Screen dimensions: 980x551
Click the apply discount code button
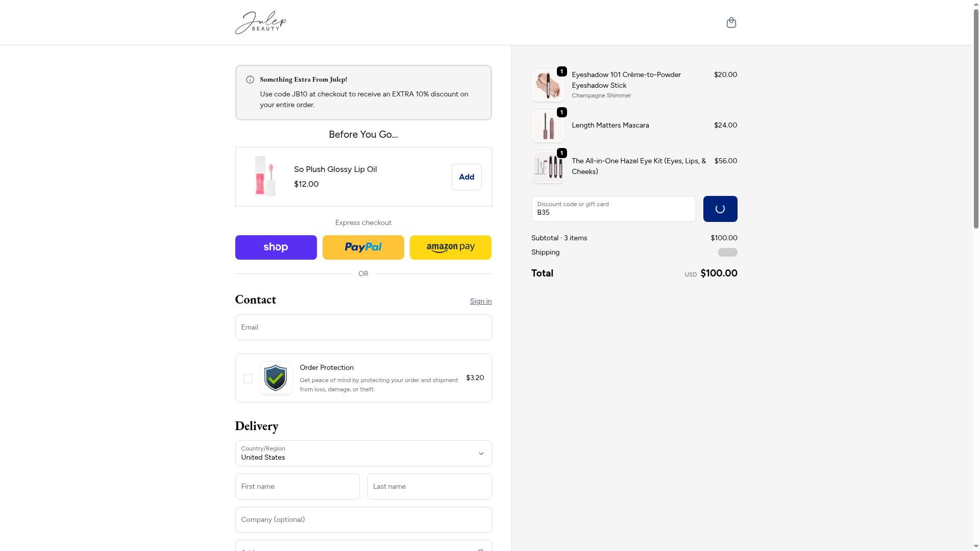(720, 209)
